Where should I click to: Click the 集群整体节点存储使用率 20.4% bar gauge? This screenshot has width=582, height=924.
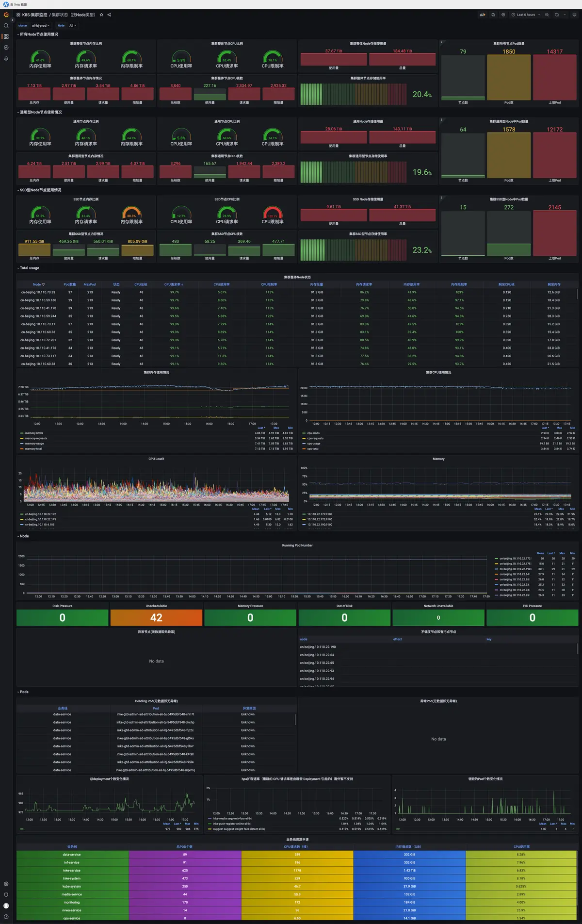[x=368, y=95]
